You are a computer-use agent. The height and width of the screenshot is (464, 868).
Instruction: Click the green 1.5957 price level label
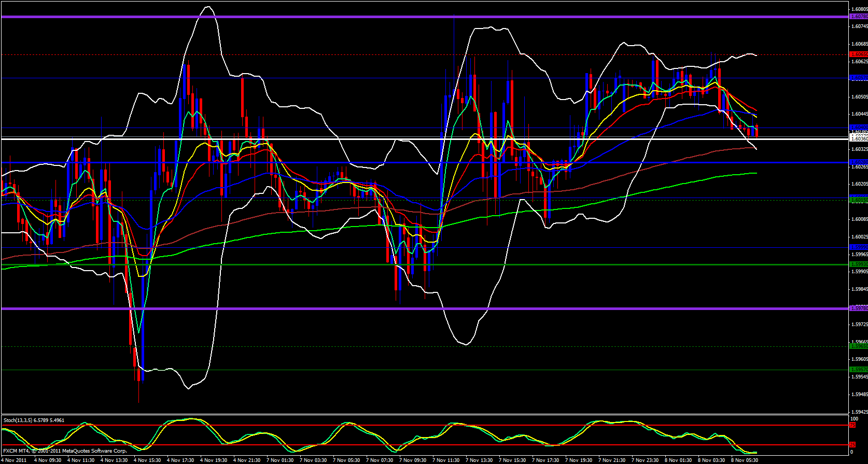pyautogui.click(x=859, y=370)
